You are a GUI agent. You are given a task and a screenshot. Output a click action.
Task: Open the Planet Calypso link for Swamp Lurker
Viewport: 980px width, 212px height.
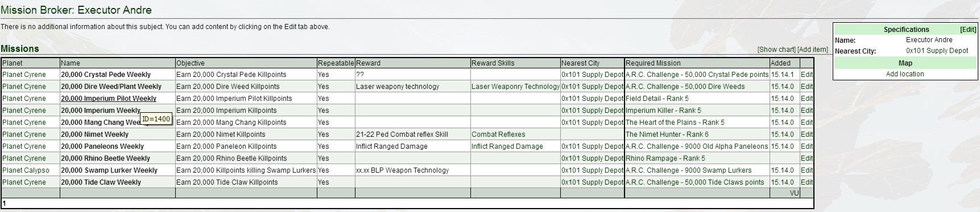point(26,170)
